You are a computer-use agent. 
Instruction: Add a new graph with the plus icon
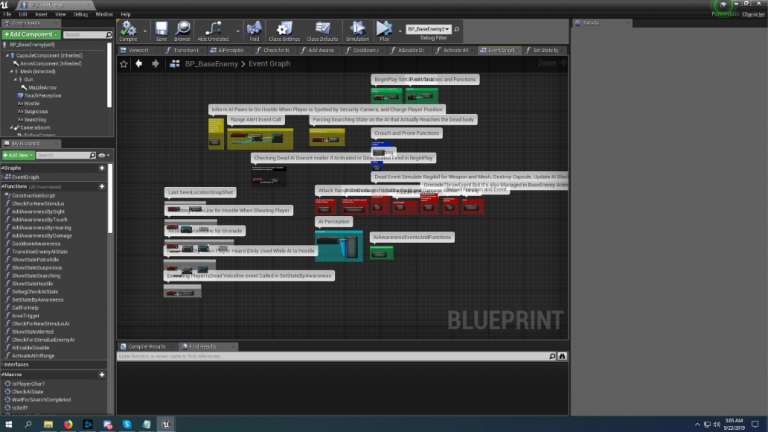pyautogui.click(x=102, y=168)
